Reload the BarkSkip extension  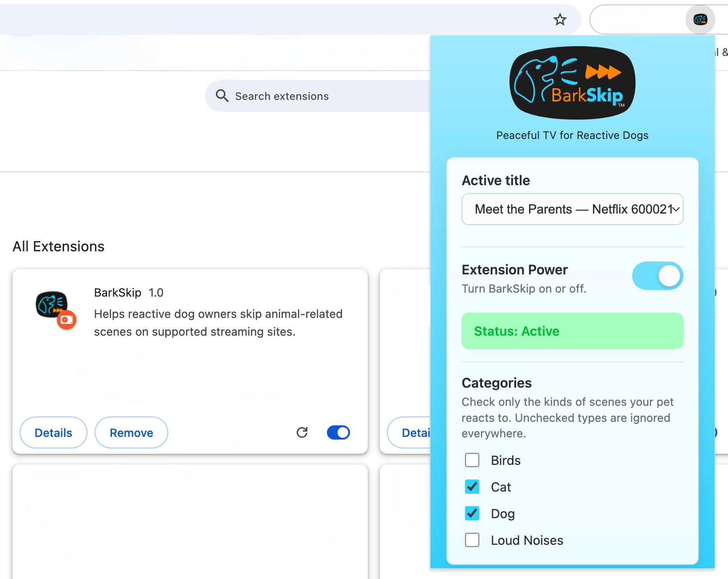[x=302, y=432]
